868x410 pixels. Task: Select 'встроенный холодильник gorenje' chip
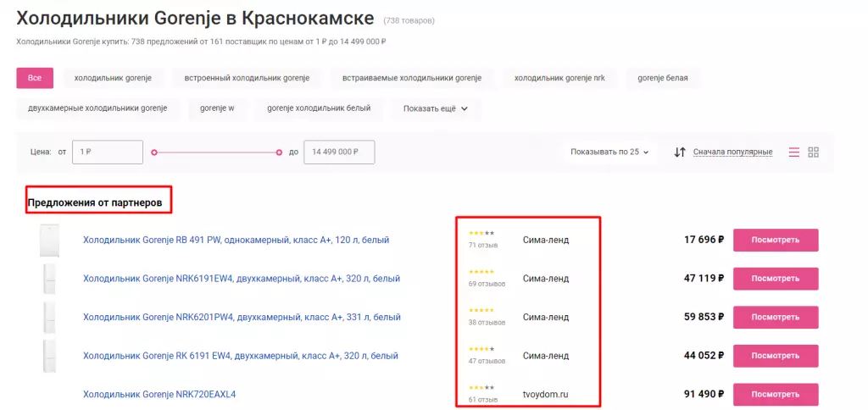(x=247, y=78)
